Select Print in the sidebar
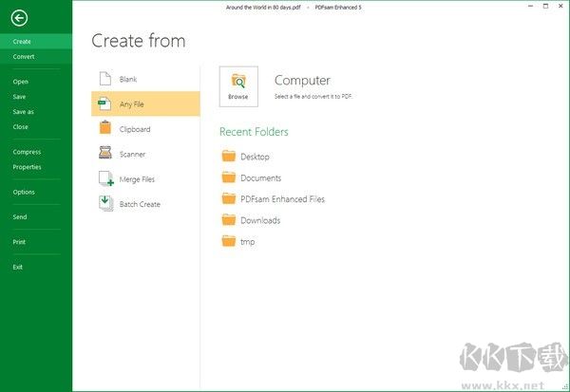 pyautogui.click(x=19, y=242)
